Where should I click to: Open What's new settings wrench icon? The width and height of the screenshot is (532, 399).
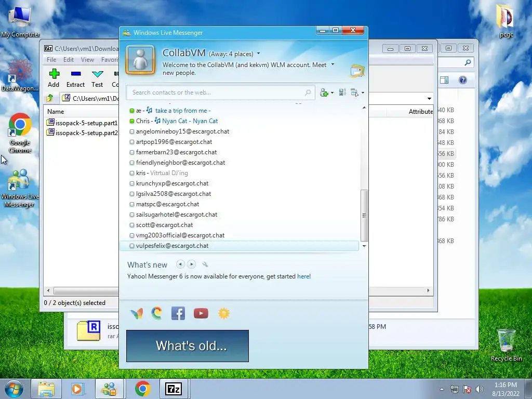click(205, 264)
